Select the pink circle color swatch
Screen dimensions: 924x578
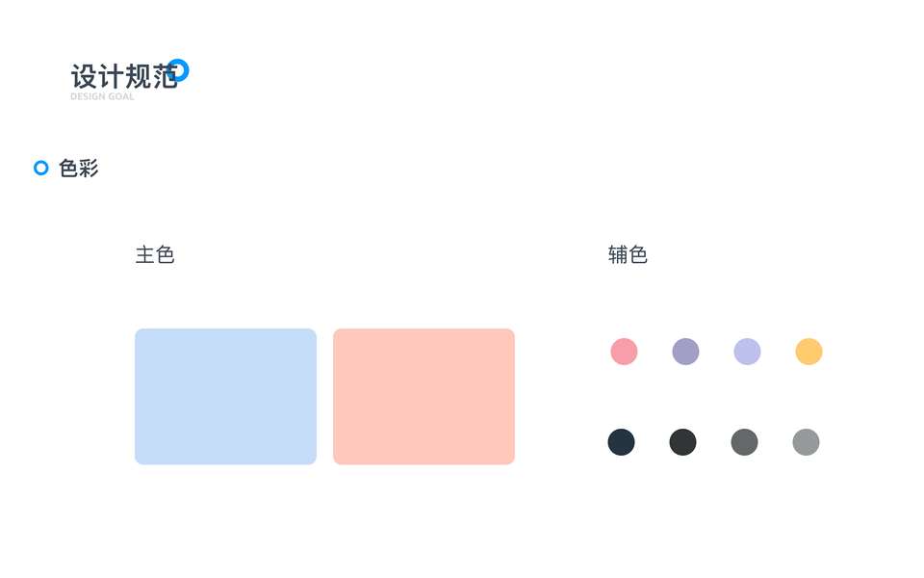tap(624, 352)
